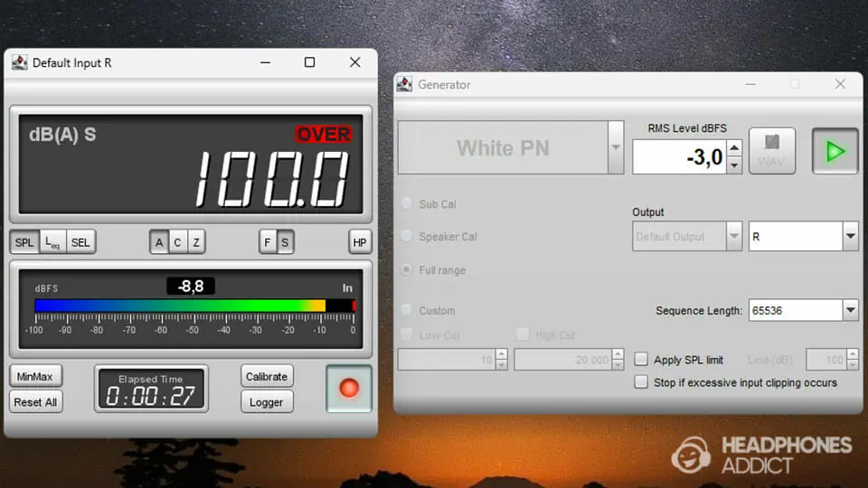The height and width of the screenshot is (488, 868).
Task: Toggle the HP high-pass filter button
Action: (360, 242)
